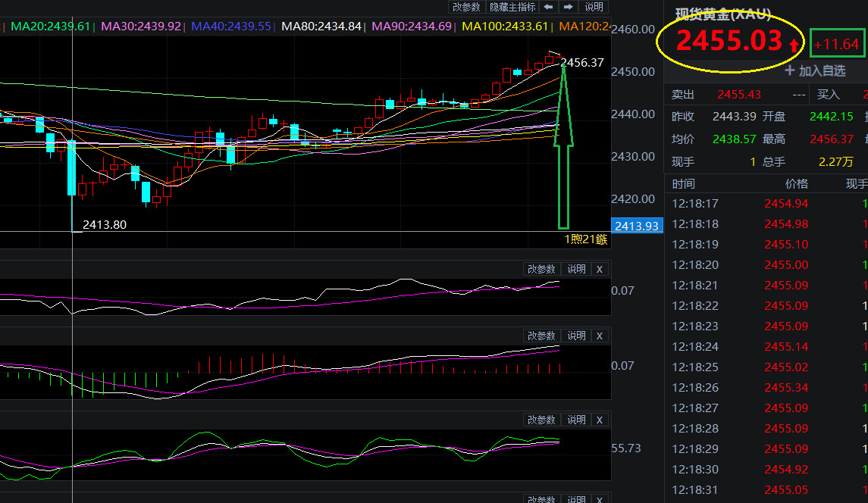This screenshot has height=503, width=868.
Task: Close the indicator panel showing 55.73
Action: (x=599, y=420)
